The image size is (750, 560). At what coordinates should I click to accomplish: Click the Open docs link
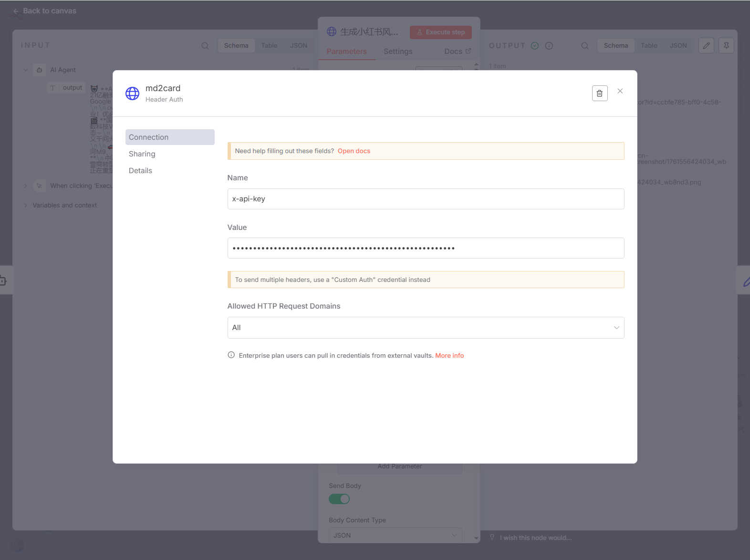[x=354, y=151]
